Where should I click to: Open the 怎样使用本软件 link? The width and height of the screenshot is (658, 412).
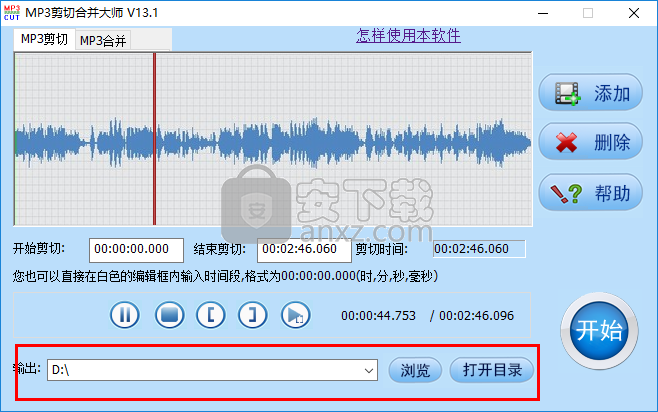(408, 36)
